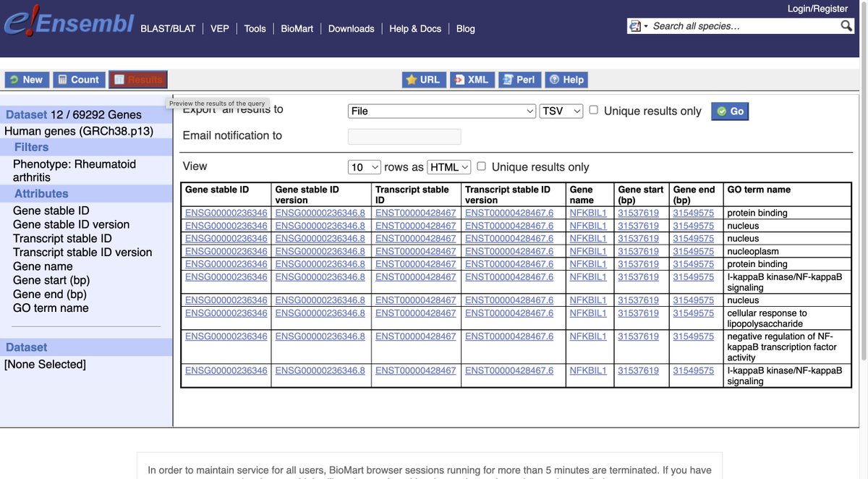Screen dimensions: 868x479
Task: Open the Help & Docs menu item
Action: click(x=415, y=28)
